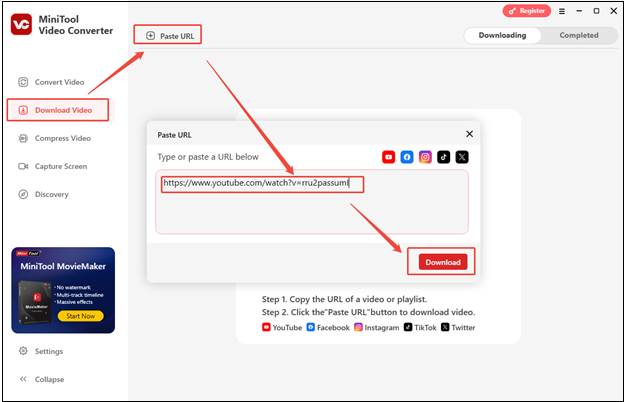Click 'Type or paste a URL below' label

(208, 157)
